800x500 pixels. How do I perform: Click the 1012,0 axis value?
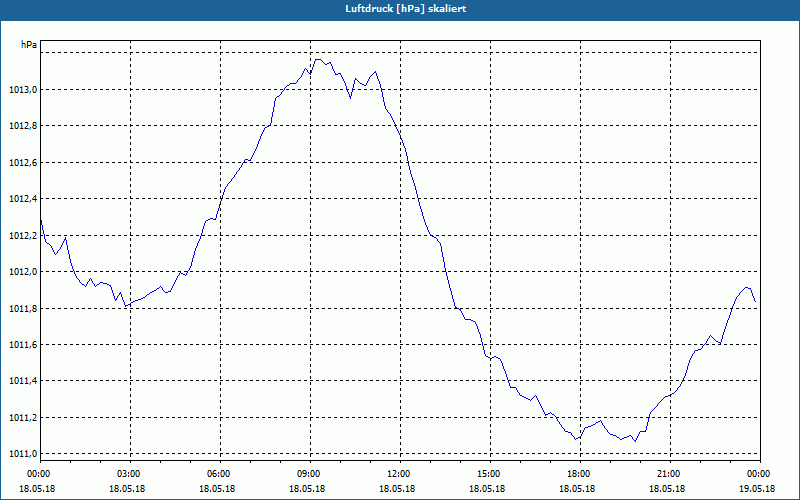pos(23,272)
